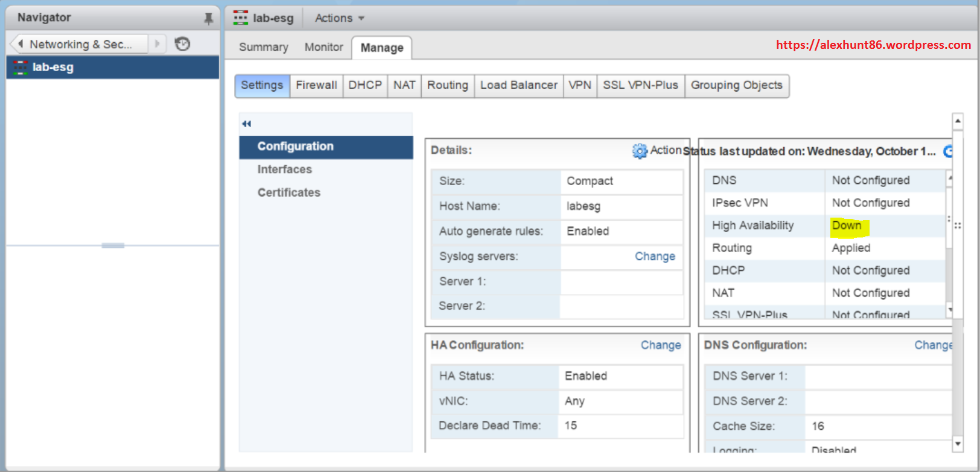Click Change link for DNS Configuration

[932, 345]
